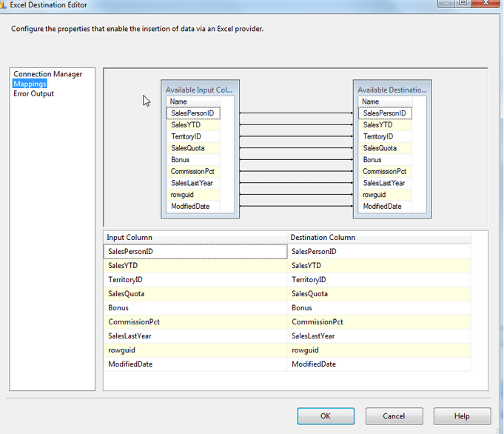This screenshot has height=434, width=504.
Task: Open the Bonus Input Column cell dropdown
Action: 195,308
